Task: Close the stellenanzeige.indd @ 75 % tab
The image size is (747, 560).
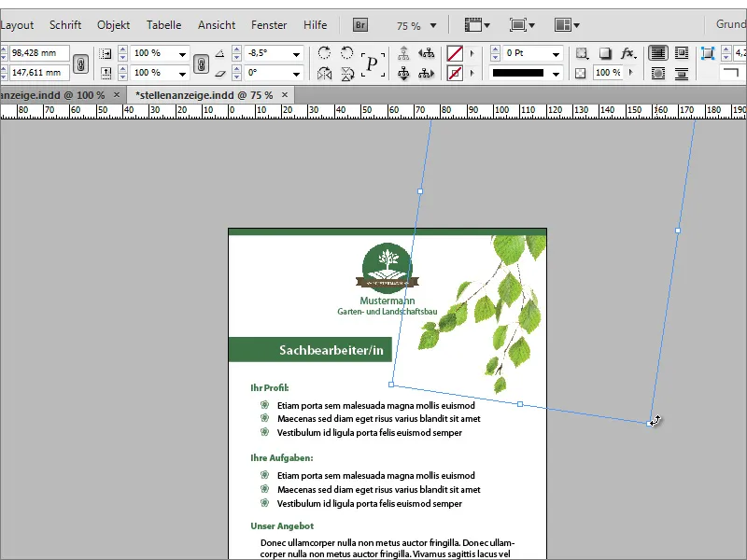Action: [x=285, y=95]
